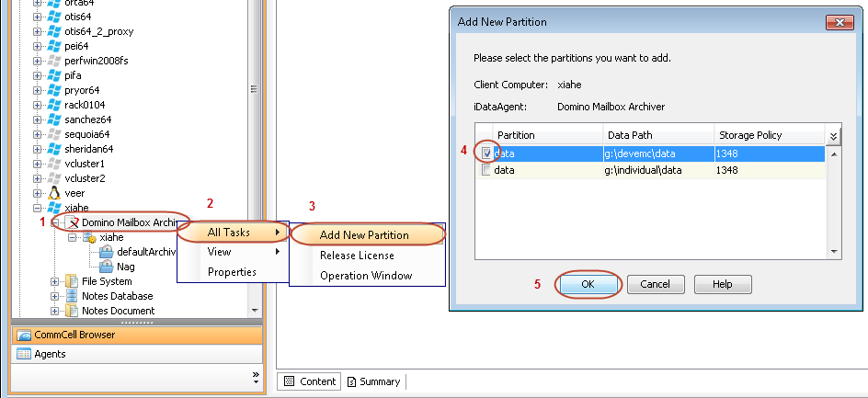Check the g:\individual\data partition checkbox
This screenshot has height=398, width=868.
point(486,170)
